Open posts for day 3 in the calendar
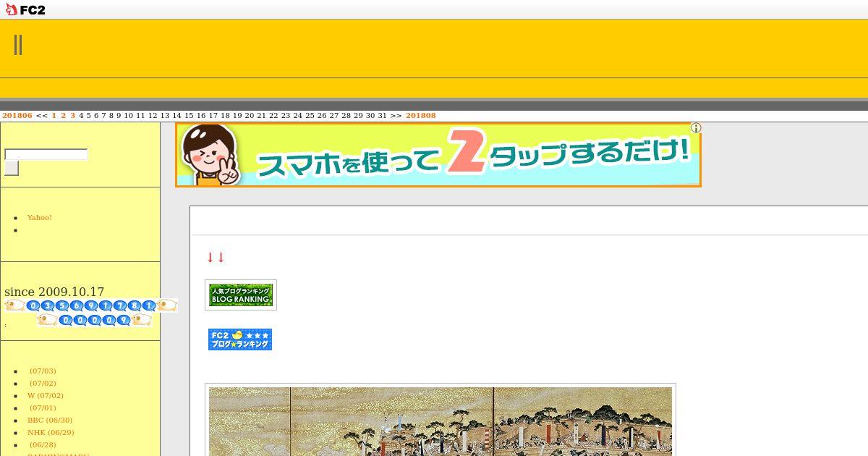The image size is (868, 456). click(x=73, y=116)
